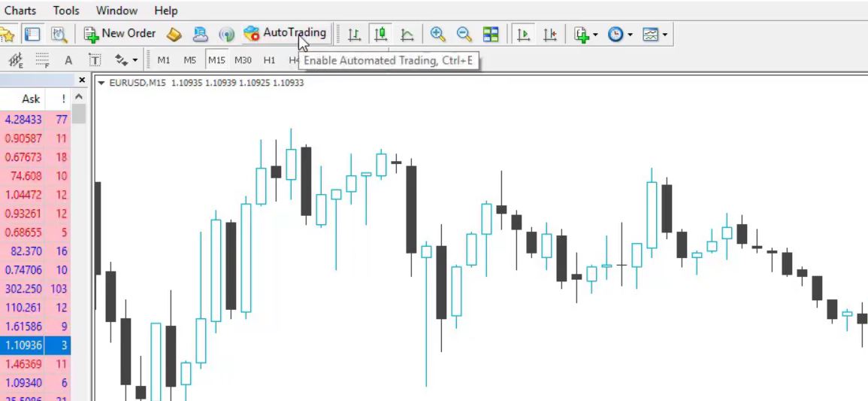Viewport: 868px width, 401px height.
Task: Select the row with ask 110.261
Action: (x=35, y=308)
